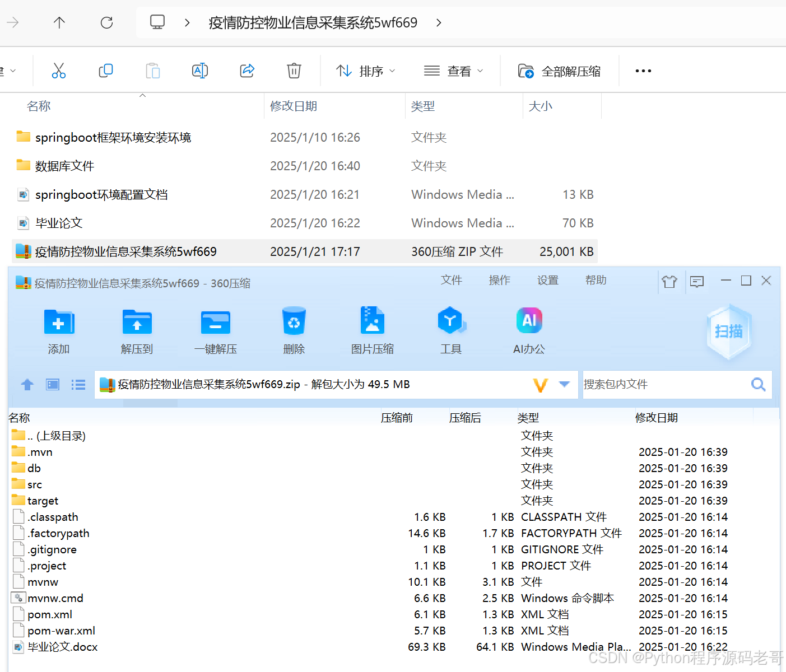Expand the chevron after the This PC icon
Screen dimensions: 786x672
[x=187, y=23]
